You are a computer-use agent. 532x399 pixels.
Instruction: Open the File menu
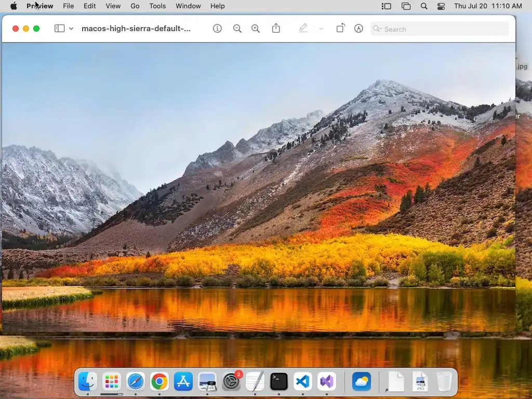(68, 6)
